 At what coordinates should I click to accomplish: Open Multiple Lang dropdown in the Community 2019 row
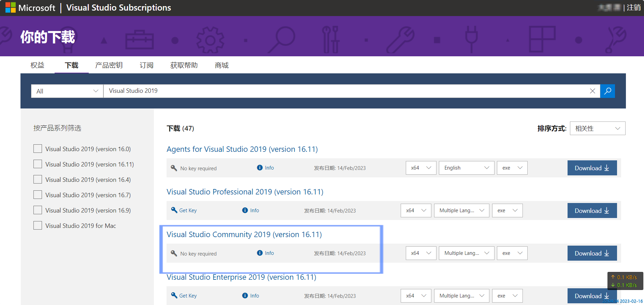(467, 253)
